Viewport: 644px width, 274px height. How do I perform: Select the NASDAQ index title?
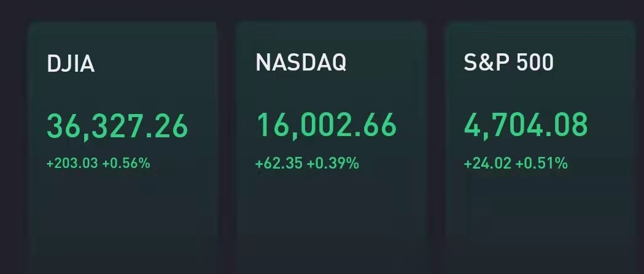click(x=301, y=63)
